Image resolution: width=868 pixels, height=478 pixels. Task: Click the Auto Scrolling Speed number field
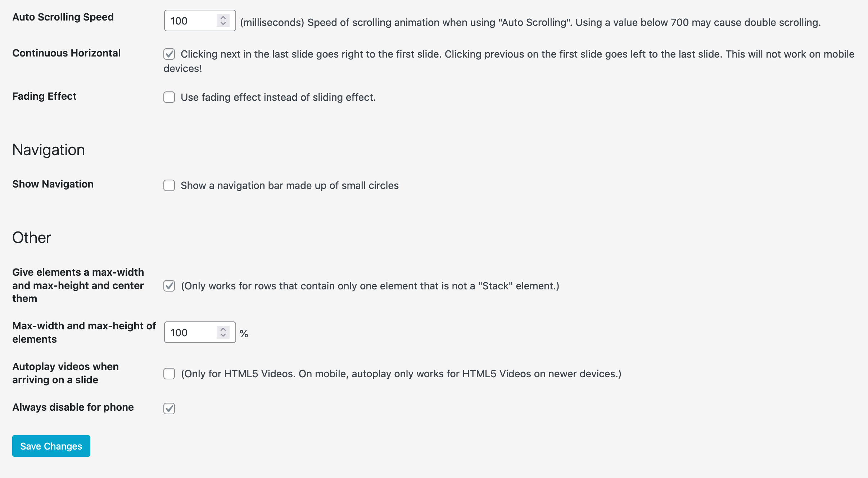coord(191,21)
